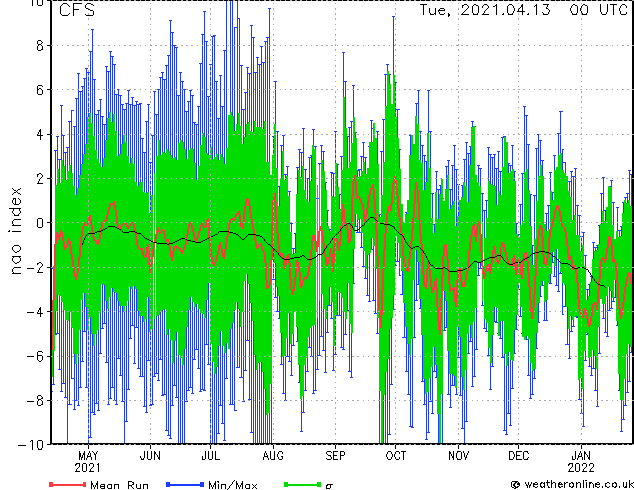Image resolution: width=634 pixels, height=490 pixels.
Task: Click the MAY 2021 x-axis label
Action: coord(88,462)
